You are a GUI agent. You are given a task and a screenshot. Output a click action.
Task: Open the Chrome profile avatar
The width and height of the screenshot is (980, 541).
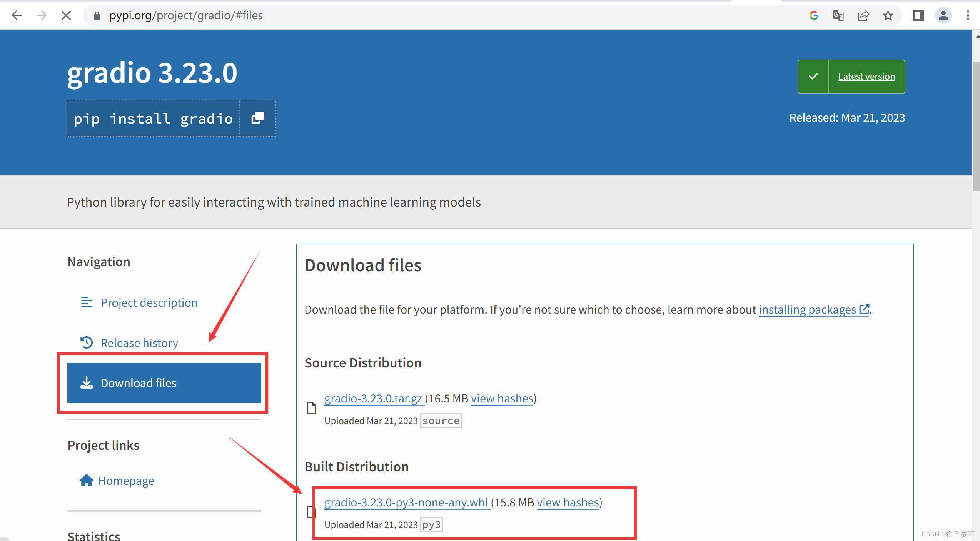(x=943, y=15)
